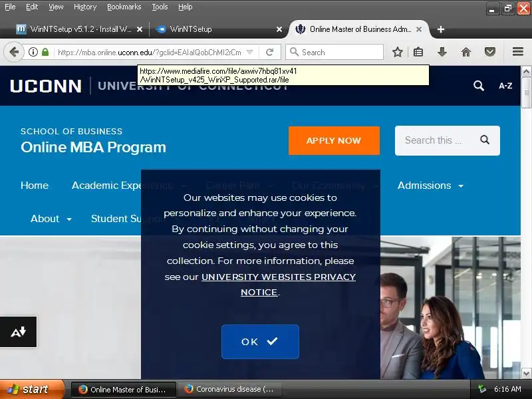Show bookmarks list icon in toolbar
Image resolution: width=532 pixels, height=399 pixels.
pyautogui.click(x=418, y=52)
